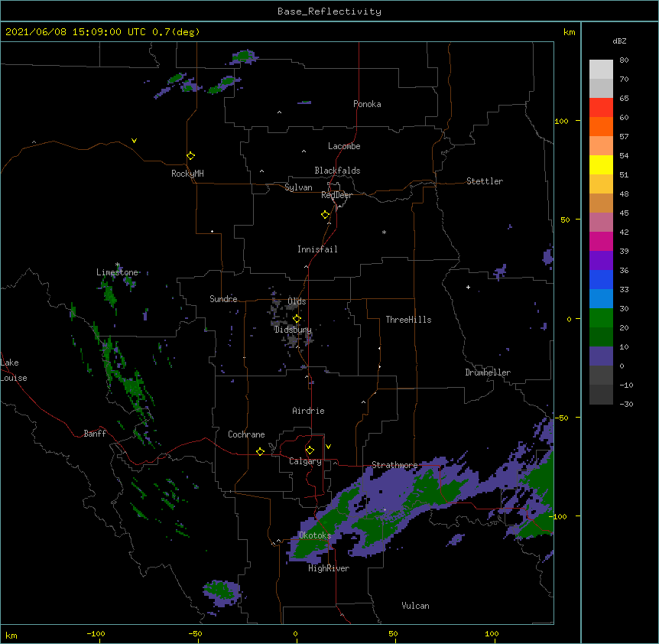Click the Lacombe city label
Screen dimensions: 659x644
click(344, 146)
